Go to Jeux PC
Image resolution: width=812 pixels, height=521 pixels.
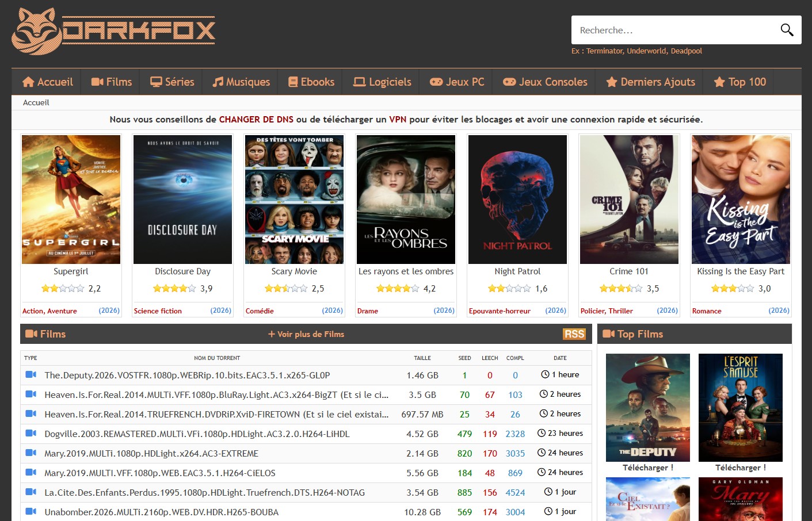pyautogui.click(x=457, y=82)
